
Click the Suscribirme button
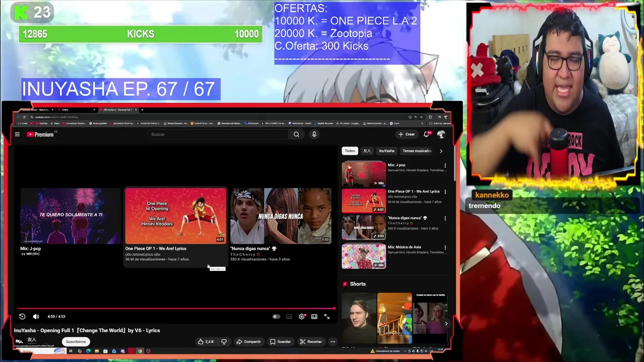76,341
